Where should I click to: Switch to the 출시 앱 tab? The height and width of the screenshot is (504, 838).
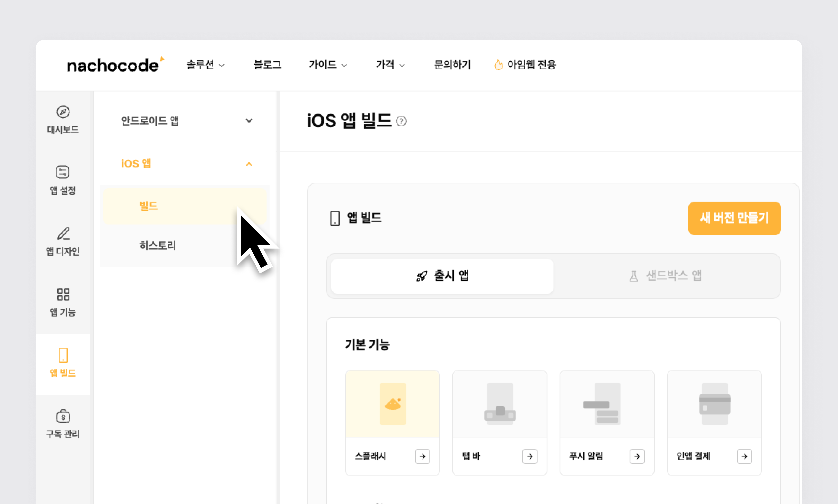pyautogui.click(x=442, y=276)
